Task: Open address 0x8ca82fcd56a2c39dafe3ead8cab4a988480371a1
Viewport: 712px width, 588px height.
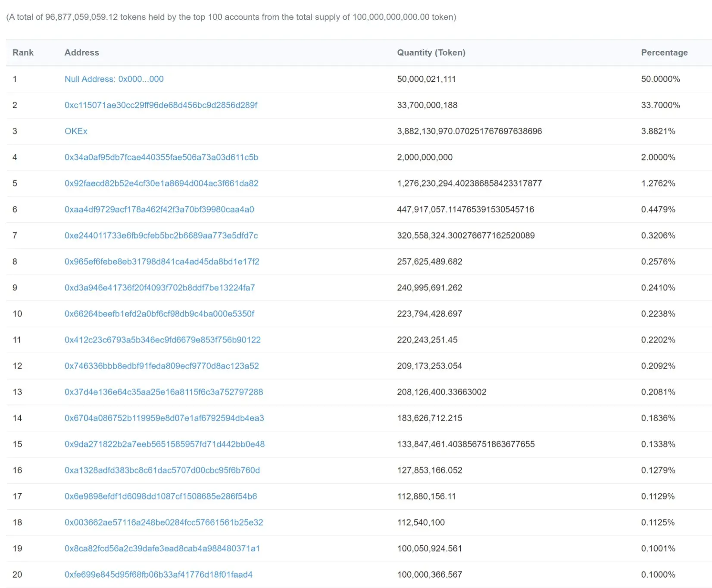Action: click(162, 548)
